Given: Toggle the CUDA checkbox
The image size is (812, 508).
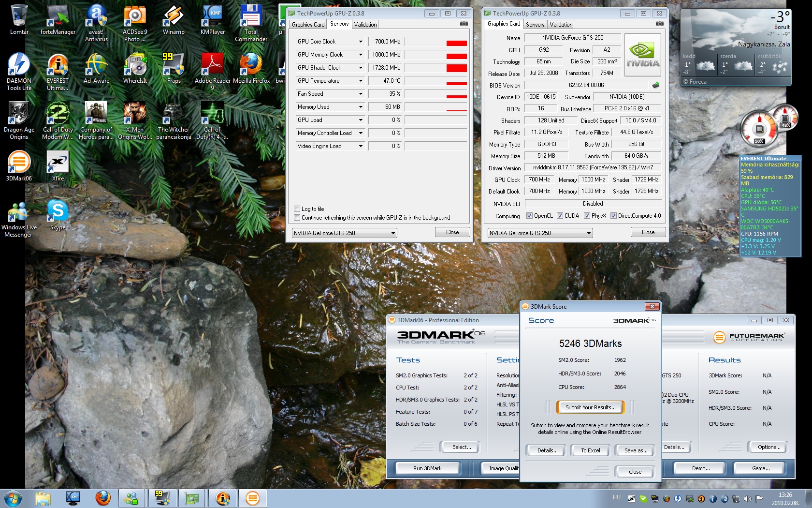Looking at the screenshot, I should (x=560, y=216).
